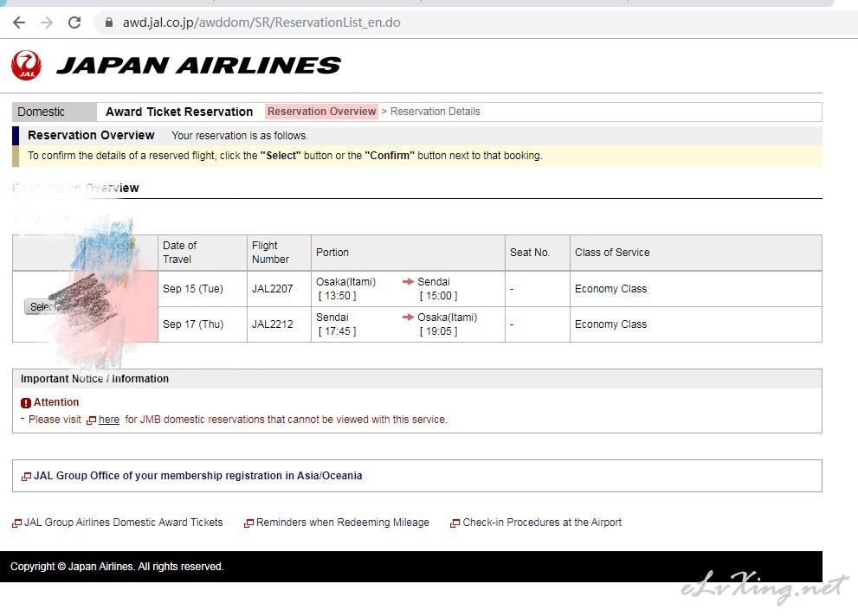
Task: Click the padlock site security icon
Action: [109, 22]
